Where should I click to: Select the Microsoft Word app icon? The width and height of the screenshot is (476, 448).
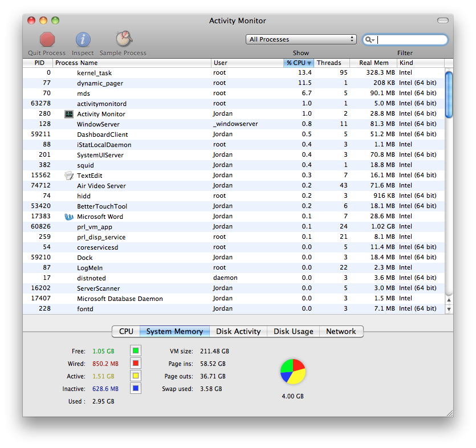coord(69,217)
